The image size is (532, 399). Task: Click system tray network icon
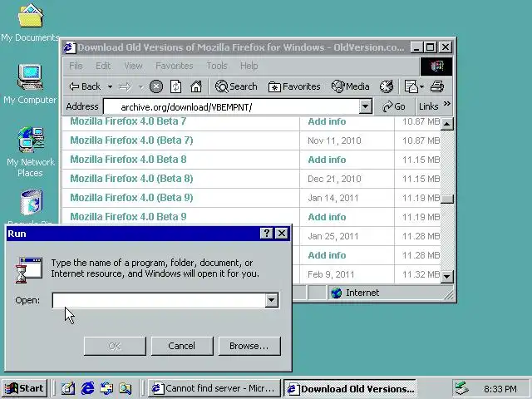click(461, 388)
